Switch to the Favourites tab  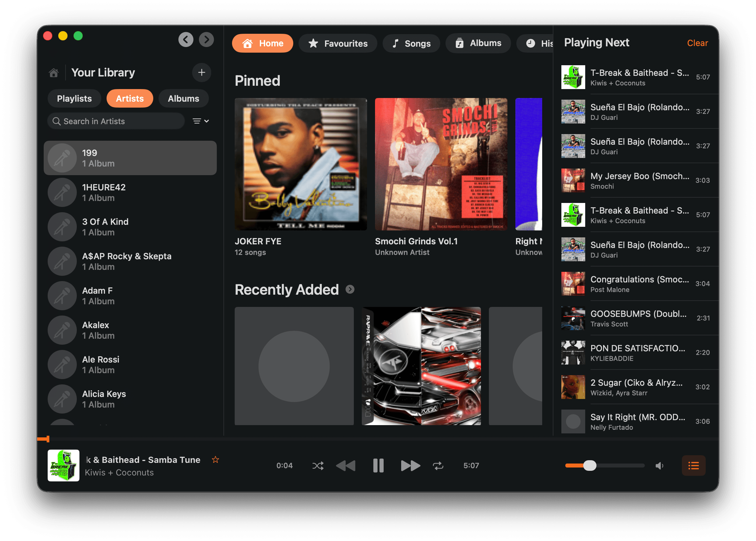click(x=338, y=43)
